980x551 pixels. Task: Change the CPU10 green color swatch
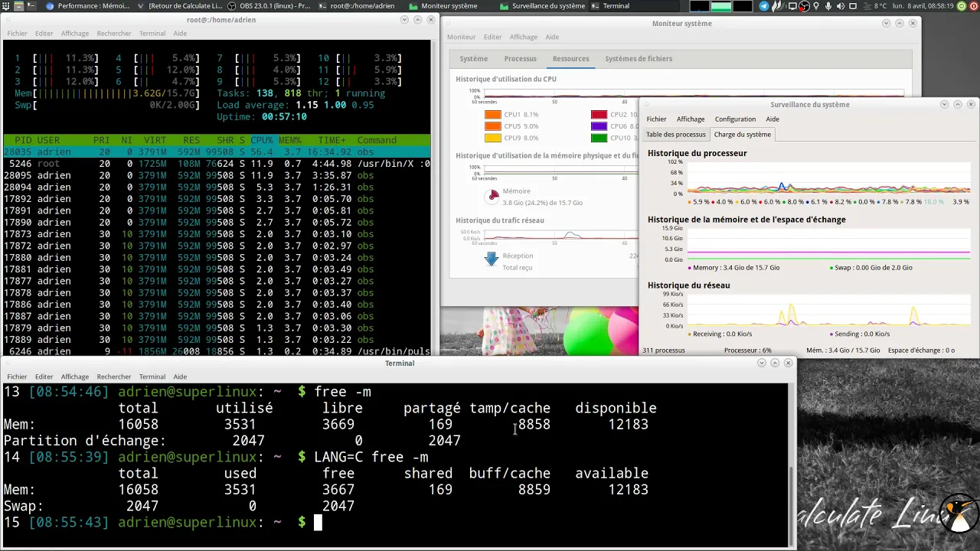click(599, 139)
